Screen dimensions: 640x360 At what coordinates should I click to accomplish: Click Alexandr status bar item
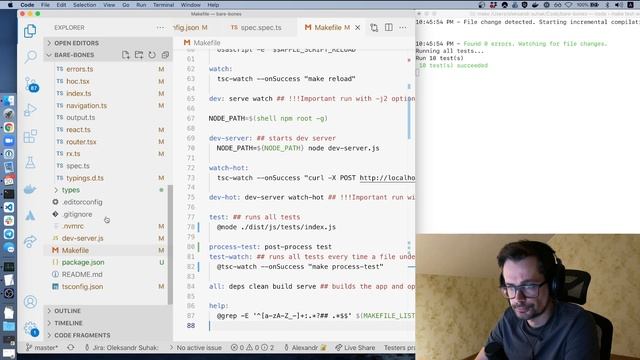[305, 348]
